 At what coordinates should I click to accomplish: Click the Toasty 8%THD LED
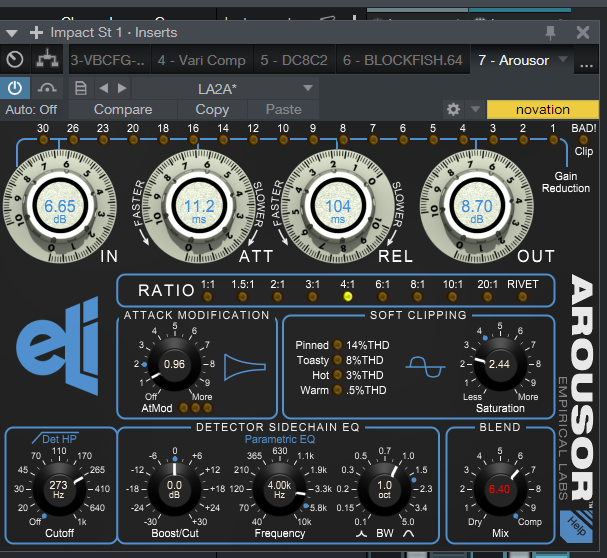(338, 360)
